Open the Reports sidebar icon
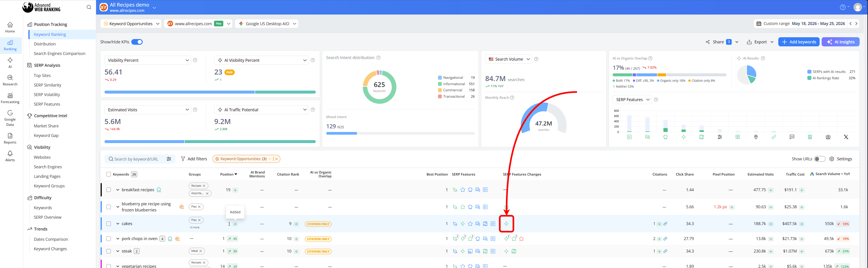Viewport: 868px width, 268px height. pyautogui.click(x=10, y=138)
